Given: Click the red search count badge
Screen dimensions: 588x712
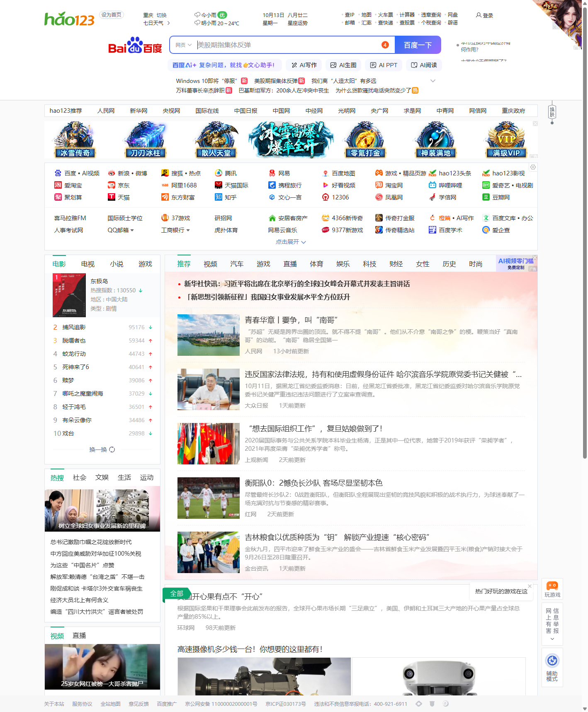Looking at the screenshot, I should point(385,45).
